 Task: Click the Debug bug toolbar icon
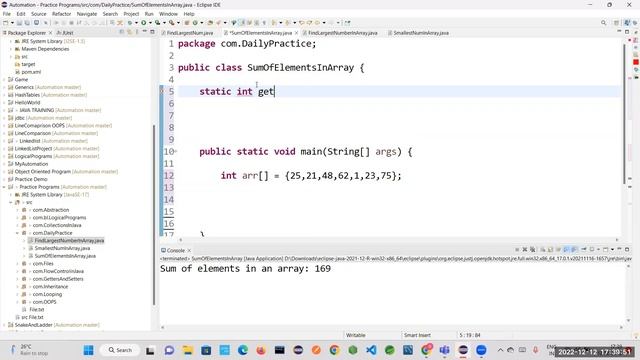click(129, 23)
